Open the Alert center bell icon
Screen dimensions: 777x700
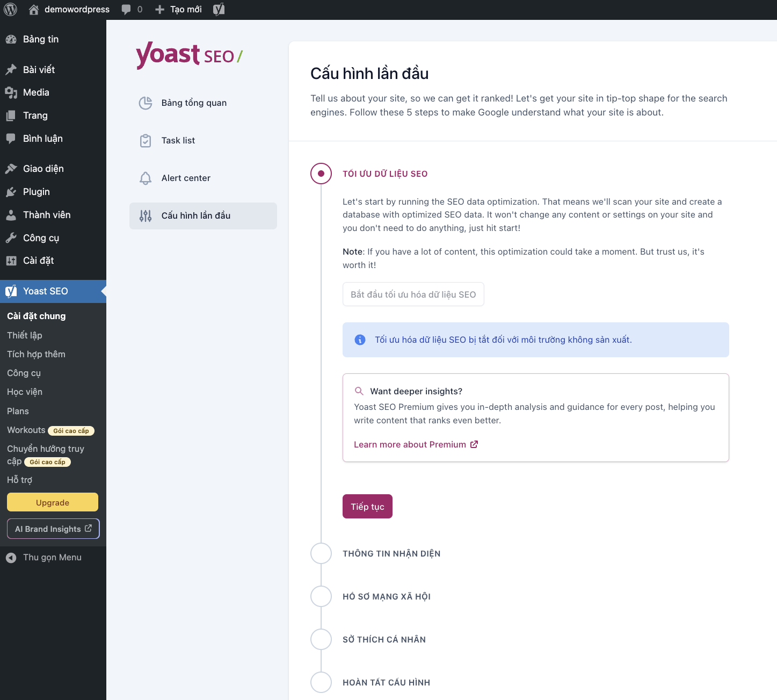(146, 178)
